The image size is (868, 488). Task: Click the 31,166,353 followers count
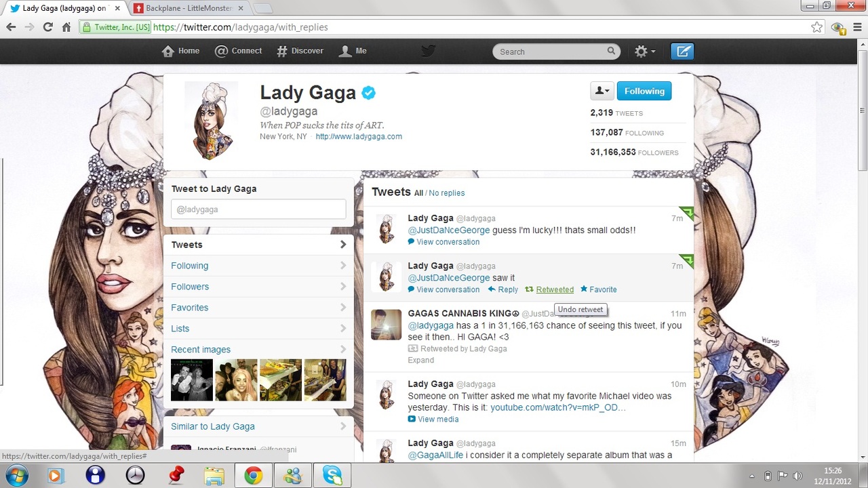[634, 152]
